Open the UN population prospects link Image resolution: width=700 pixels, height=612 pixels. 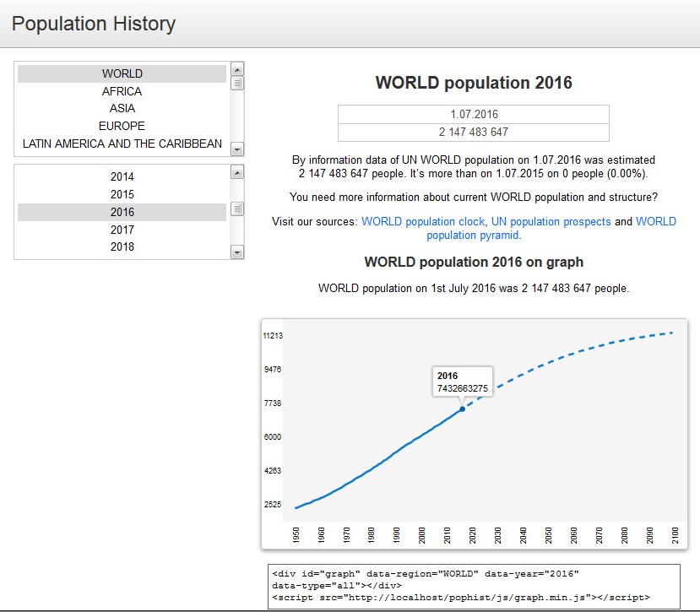551,221
